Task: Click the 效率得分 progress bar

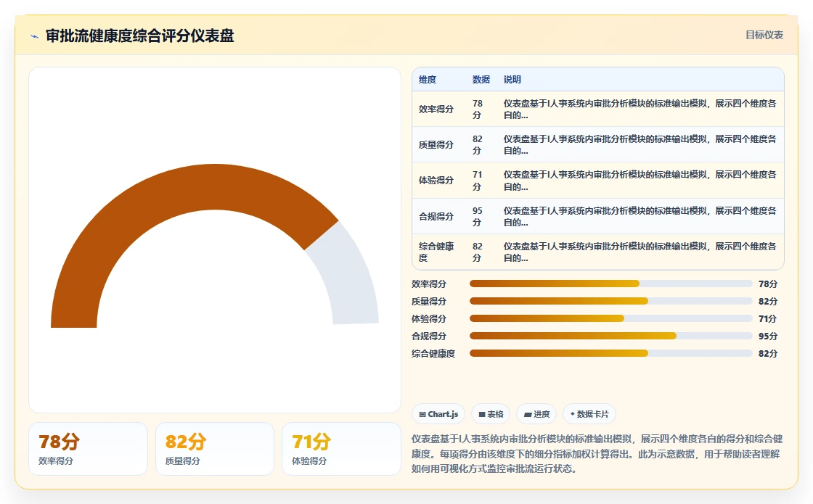Action: click(610, 284)
